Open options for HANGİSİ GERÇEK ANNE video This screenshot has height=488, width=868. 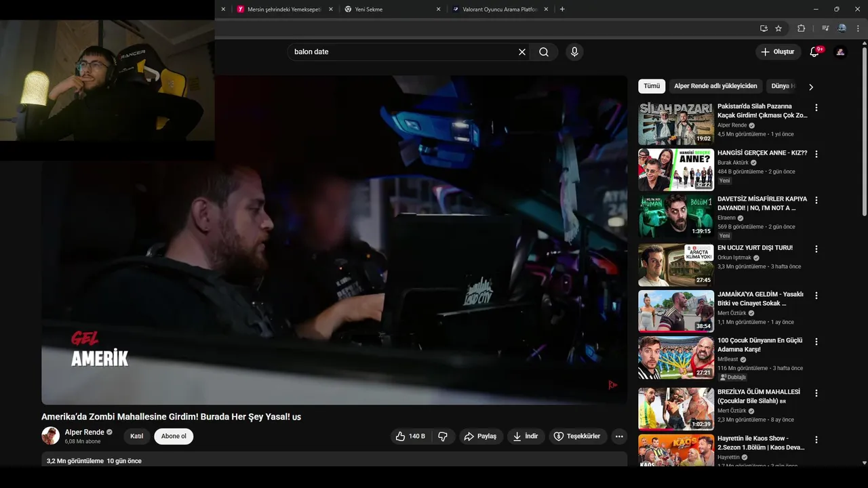tap(816, 154)
